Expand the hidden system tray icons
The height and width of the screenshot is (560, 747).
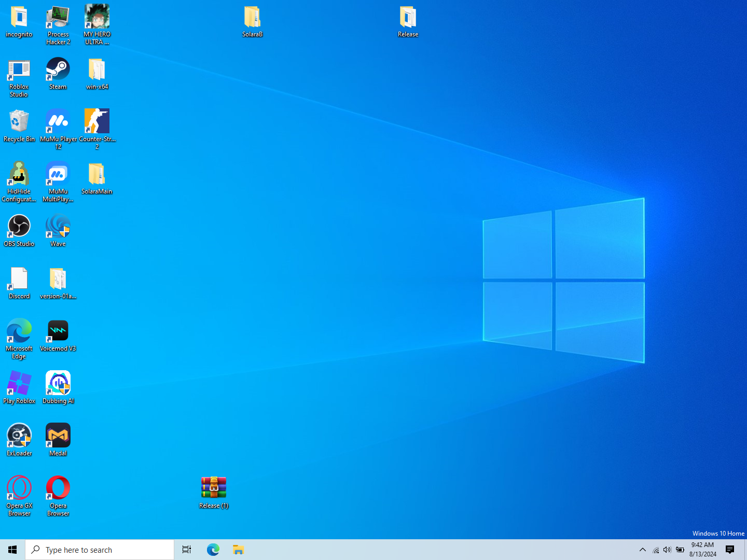click(x=643, y=550)
